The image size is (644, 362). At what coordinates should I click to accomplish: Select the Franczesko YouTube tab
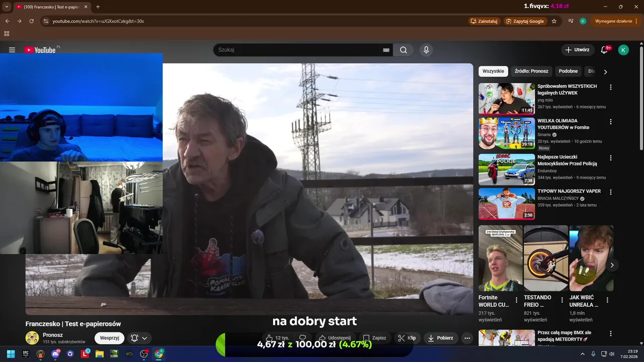click(x=52, y=7)
